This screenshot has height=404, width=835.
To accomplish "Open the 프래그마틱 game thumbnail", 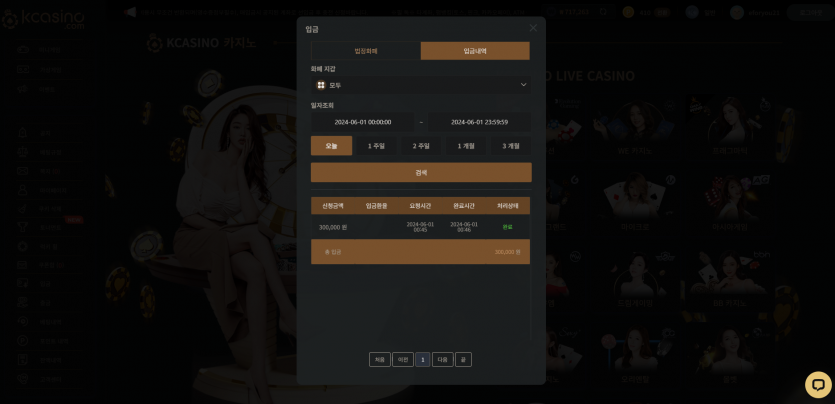I will [730, 128].
